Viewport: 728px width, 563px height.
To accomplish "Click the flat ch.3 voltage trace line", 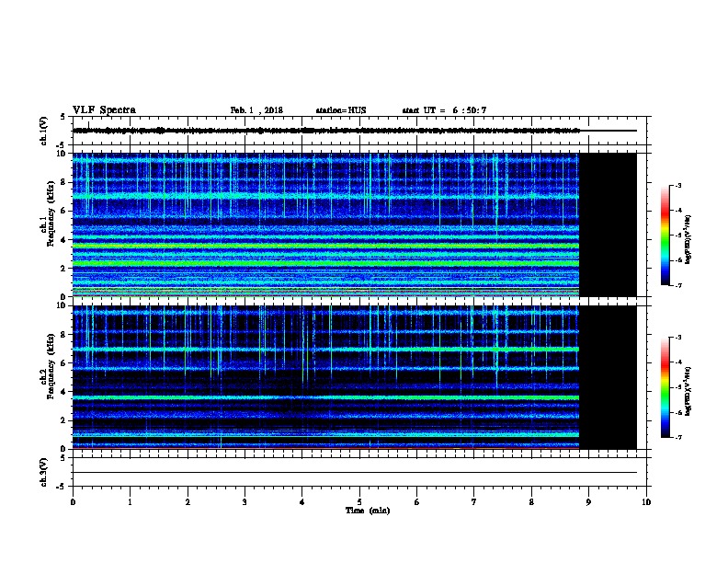I will point(355,473).
